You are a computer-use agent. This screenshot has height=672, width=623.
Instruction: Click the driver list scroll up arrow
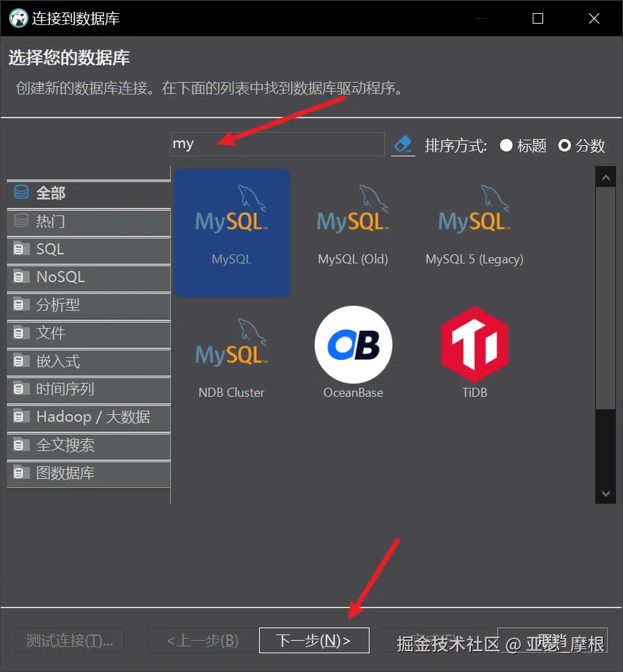click(606, 177)
